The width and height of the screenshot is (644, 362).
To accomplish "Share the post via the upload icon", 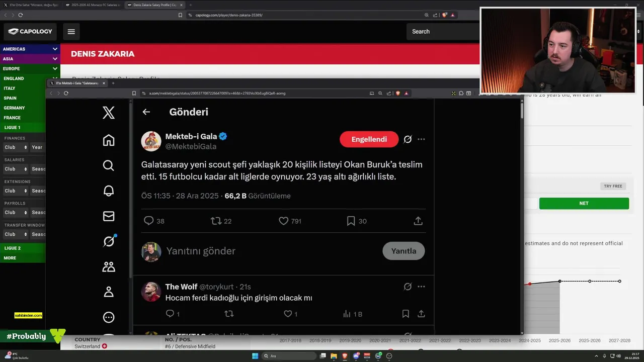I will coord(418,221).
